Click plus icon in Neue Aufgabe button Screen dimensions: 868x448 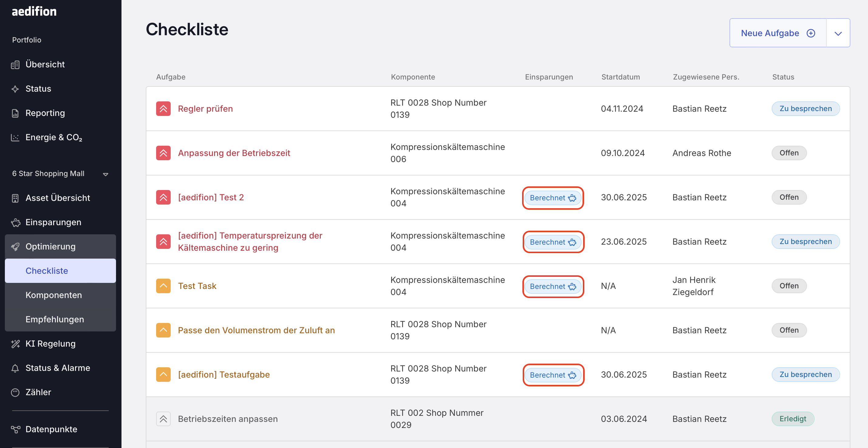[x=811, y=33]
